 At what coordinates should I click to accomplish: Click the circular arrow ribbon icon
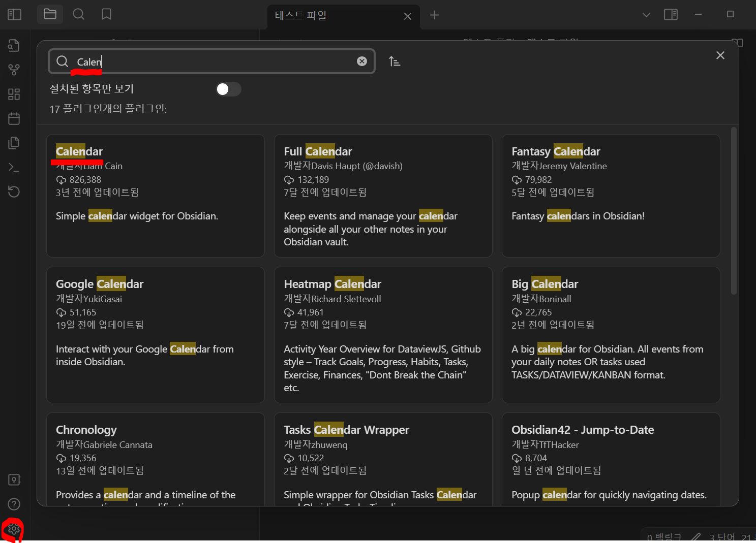tap(14, 191)
